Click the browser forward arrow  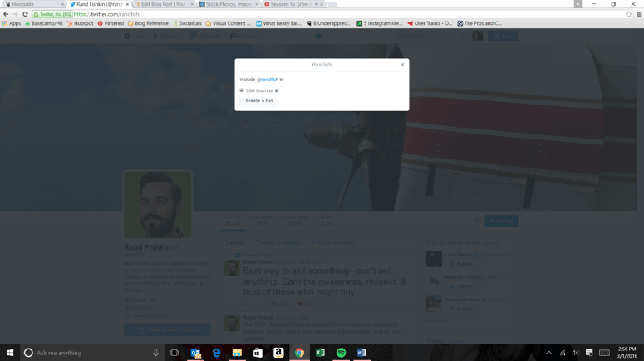[x=15, y=14]
